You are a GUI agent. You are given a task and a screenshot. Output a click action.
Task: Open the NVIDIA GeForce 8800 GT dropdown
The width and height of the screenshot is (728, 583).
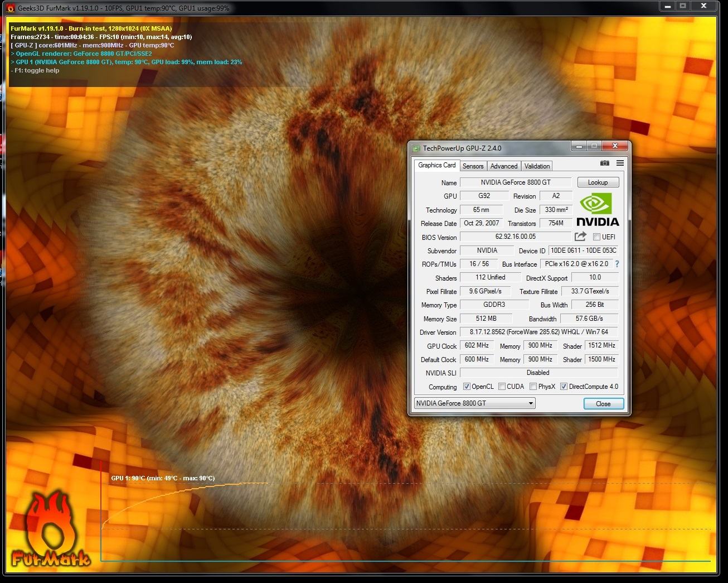pyautogui.click(x=474, y=403)
